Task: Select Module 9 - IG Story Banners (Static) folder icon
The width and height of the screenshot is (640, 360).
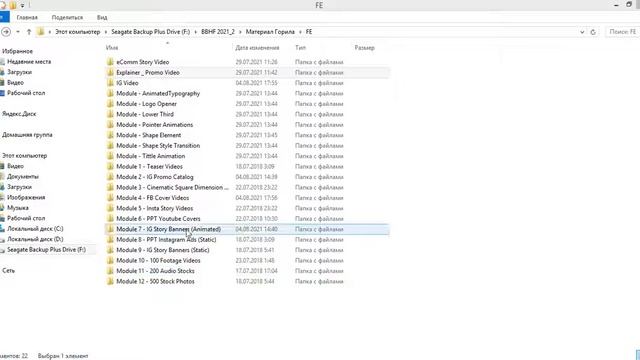Action: [x=110, y=250]
